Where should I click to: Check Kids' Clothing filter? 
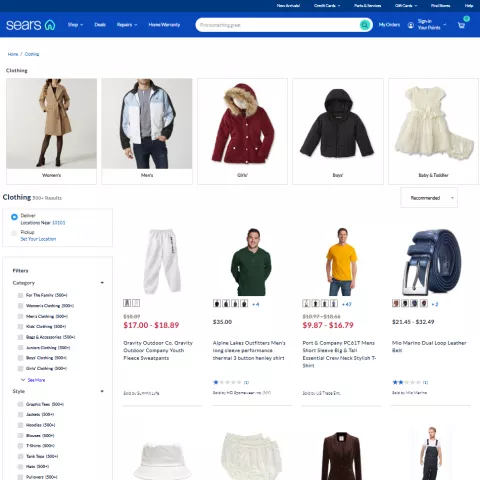(x=20, y=327)
